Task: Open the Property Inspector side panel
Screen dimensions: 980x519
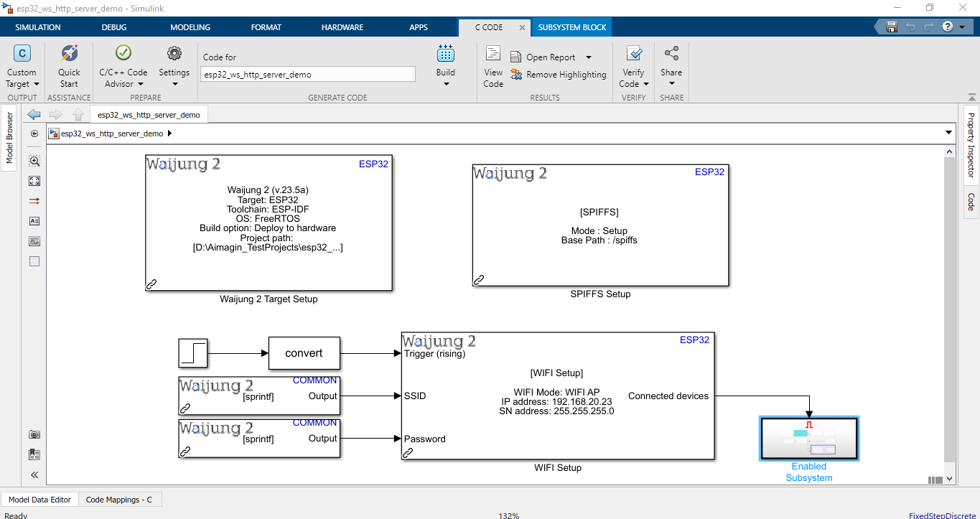Action: 971,146
